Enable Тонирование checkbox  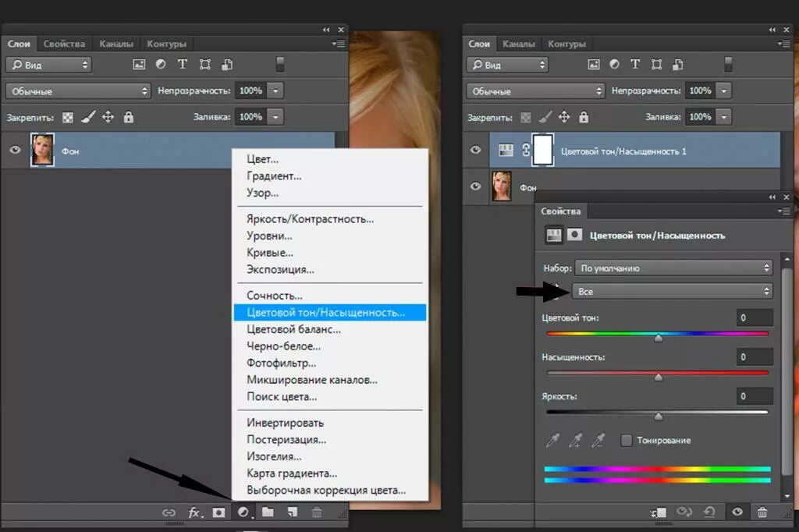tap(627, 440)
